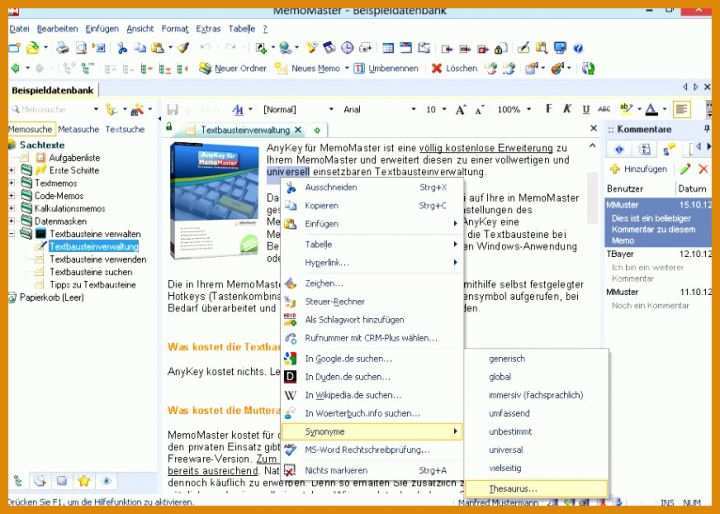Screen dimensions: 720x514
Task: Click the text highlight color icon
Action: 625,108
